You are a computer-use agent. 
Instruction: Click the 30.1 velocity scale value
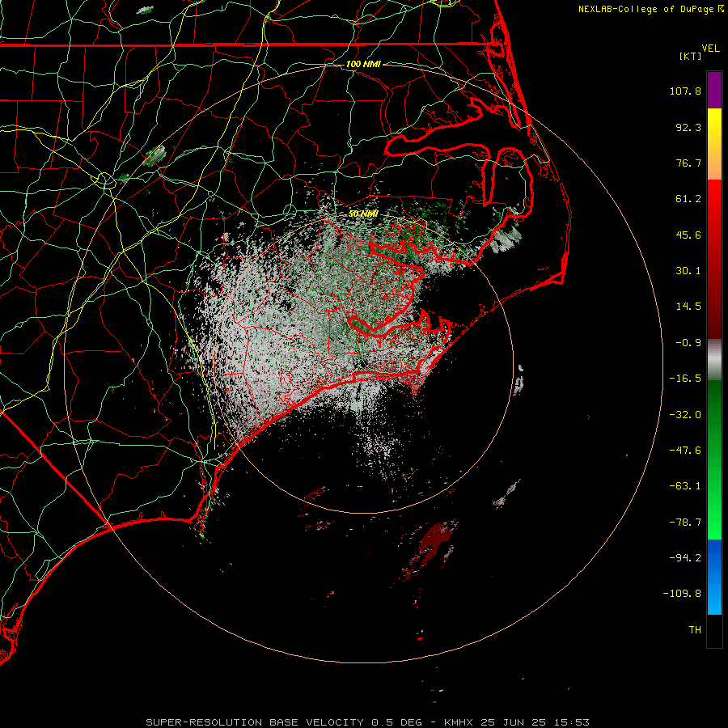[688, 271]
